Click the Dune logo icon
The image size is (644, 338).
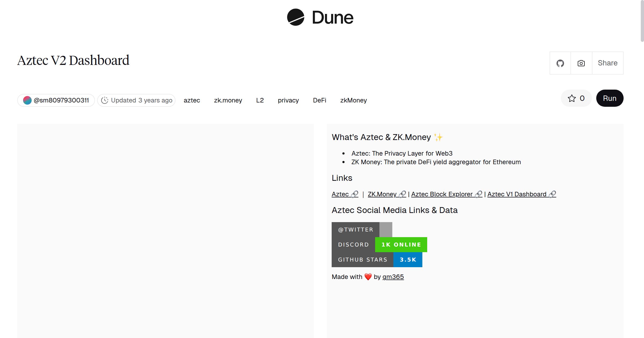[x=295, y=17]
